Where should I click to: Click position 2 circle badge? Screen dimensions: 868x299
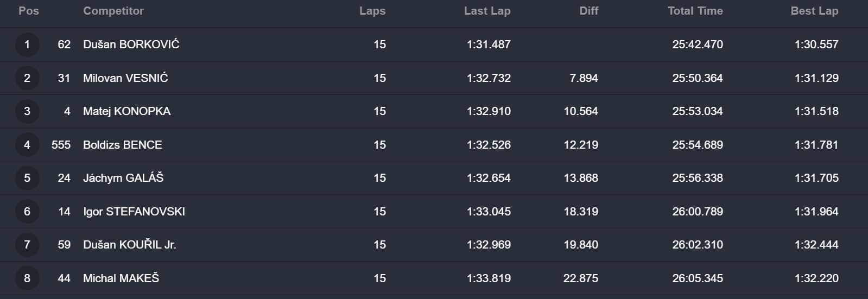27,78
